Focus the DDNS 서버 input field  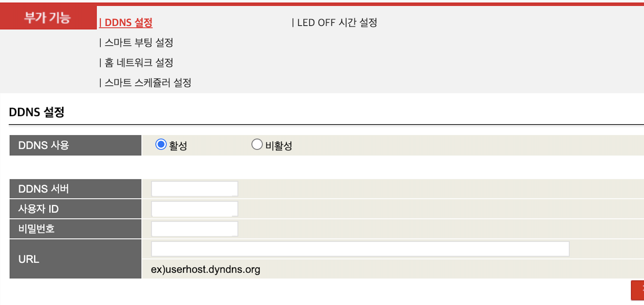point(195,189)
